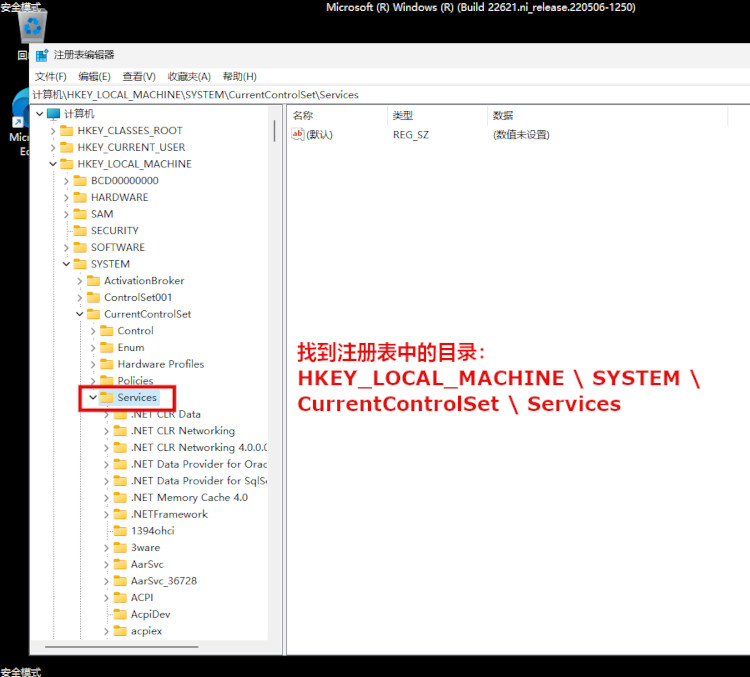Expand HKEY_CURRENT_USER chevron

pos(53,147)
